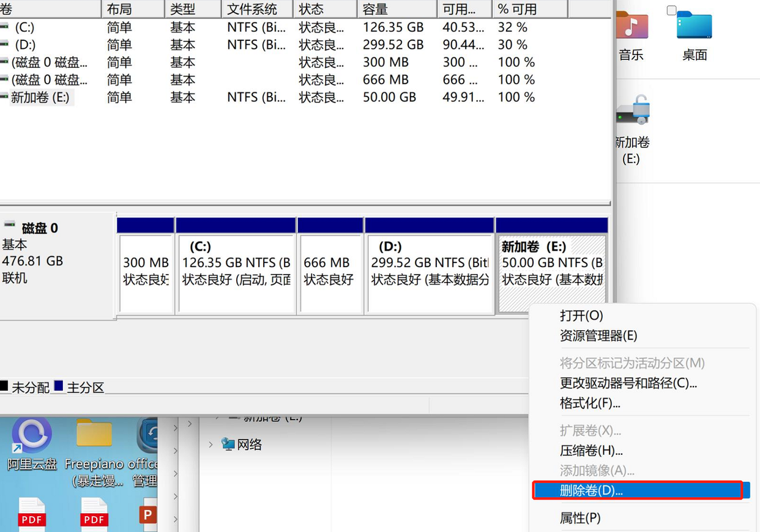Select the (D:) 299.52 GB partition block
760x532 pixels.
tap(430, 266)
